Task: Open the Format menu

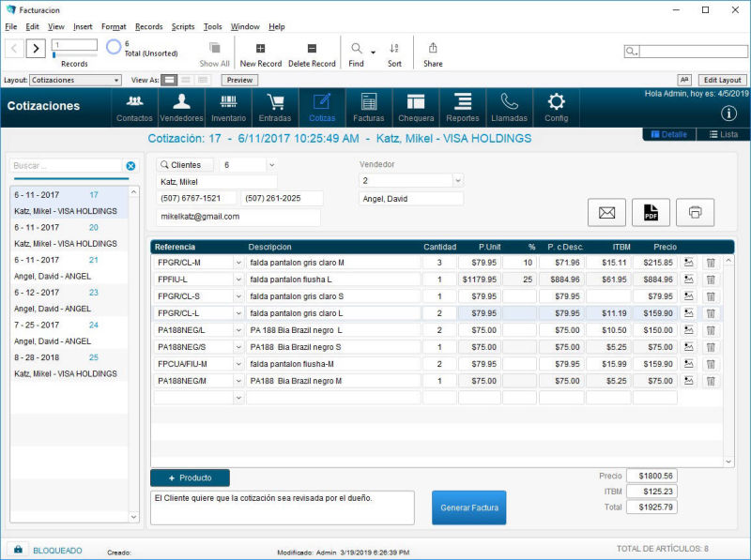Action: click(114, 26)
